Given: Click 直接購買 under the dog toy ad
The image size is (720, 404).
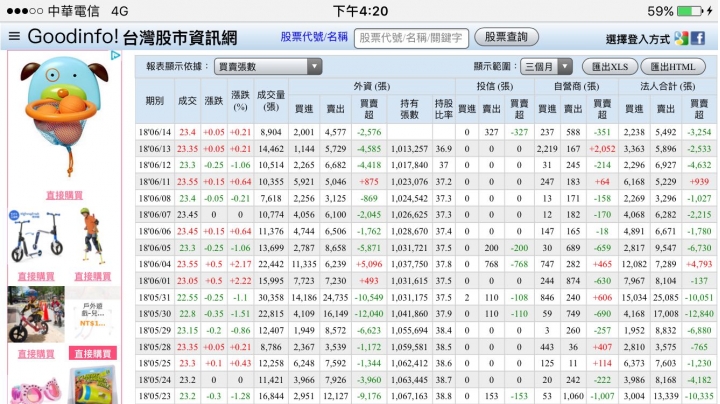Looking at the screenshot, I should tap(64, 195).
